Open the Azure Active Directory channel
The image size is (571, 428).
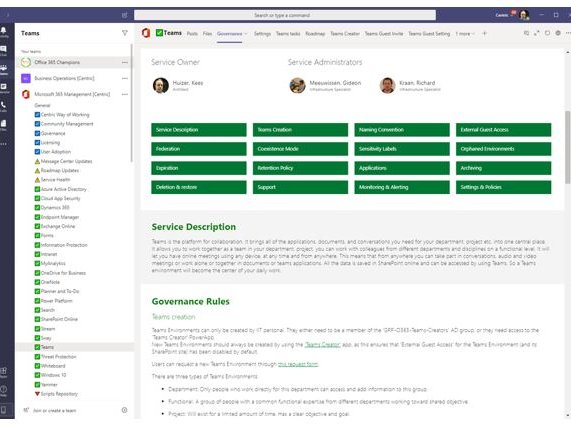tap(60, 189)
